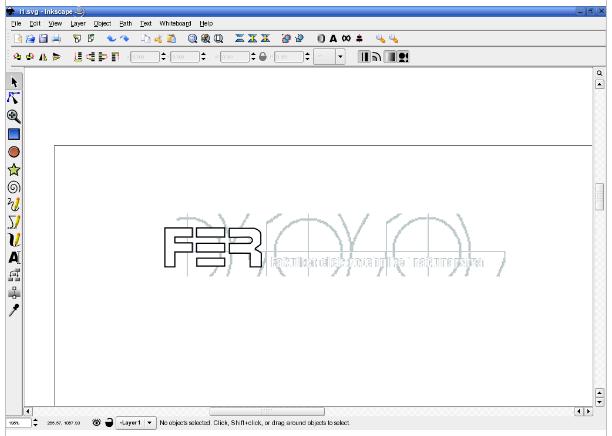Viewport: 612px width, 436px height.
Task: Toggle transform patterns button
Action: (403, 57)
